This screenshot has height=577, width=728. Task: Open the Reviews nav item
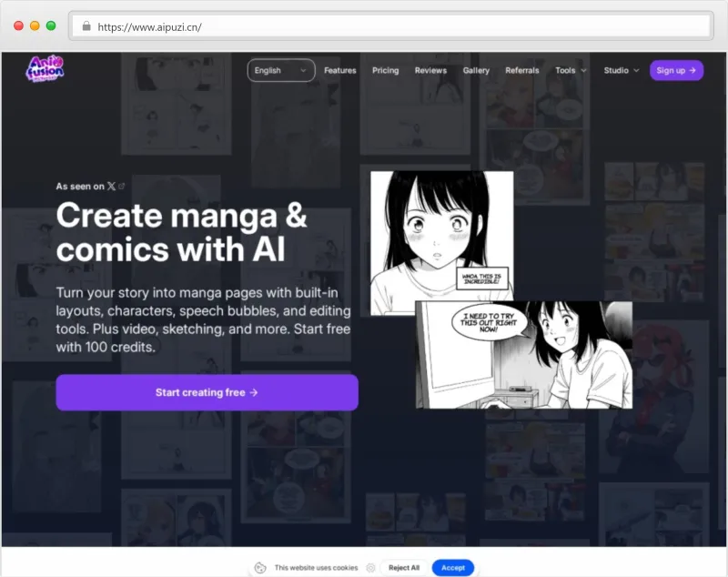tap(430, 71)
